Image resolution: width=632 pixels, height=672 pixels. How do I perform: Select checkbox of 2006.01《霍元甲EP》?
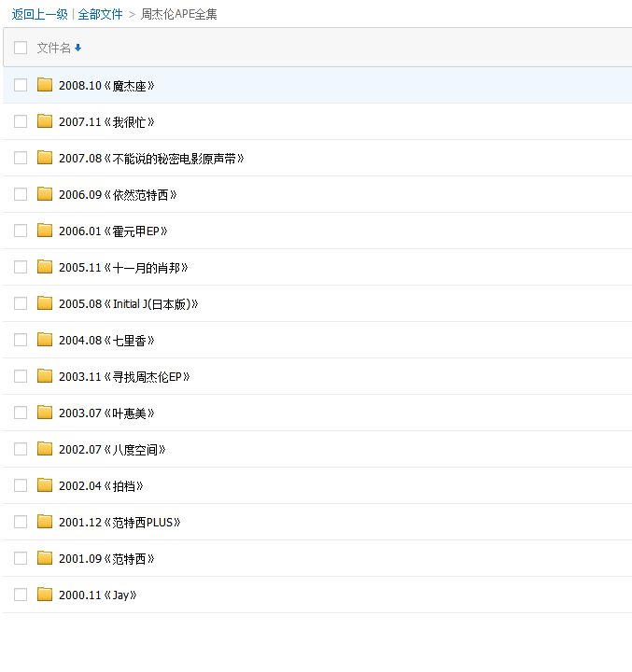pos(21,231)
